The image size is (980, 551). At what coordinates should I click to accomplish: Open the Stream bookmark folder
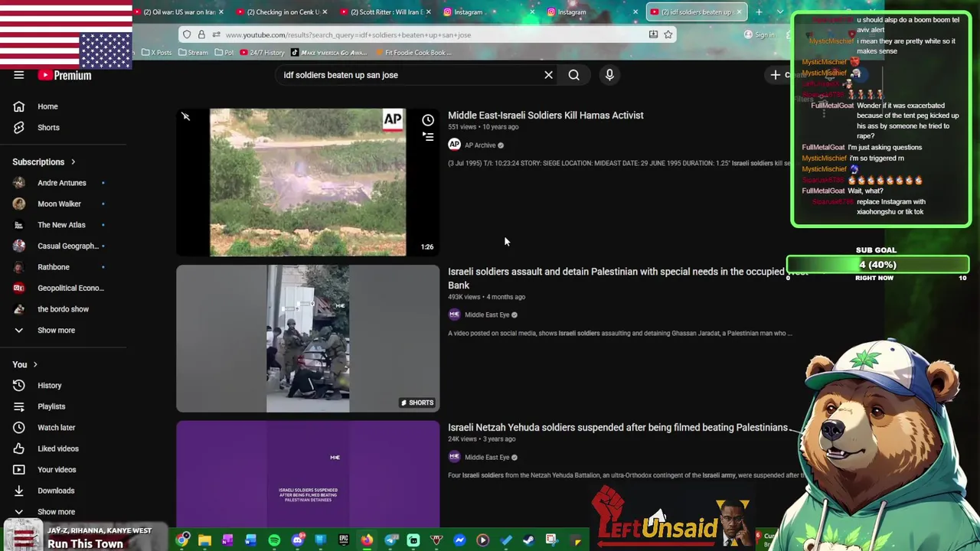[x=193, y=53]
